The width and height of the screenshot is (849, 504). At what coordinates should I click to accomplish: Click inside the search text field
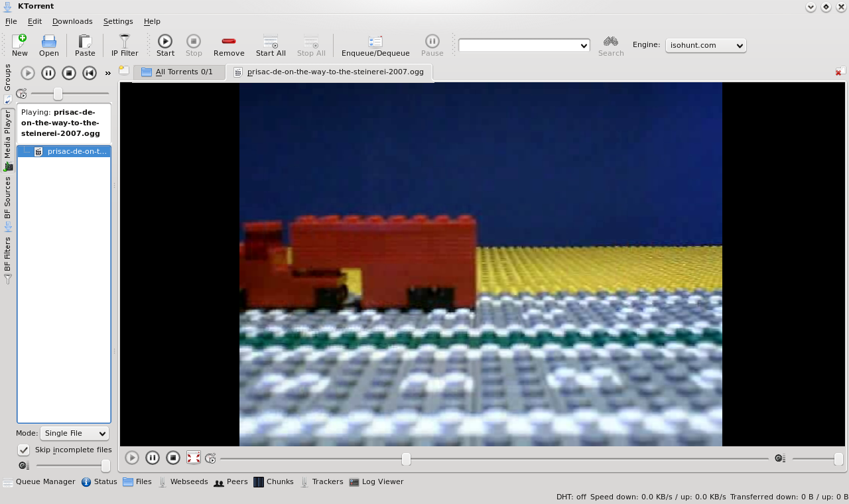[x=518, y=45]
